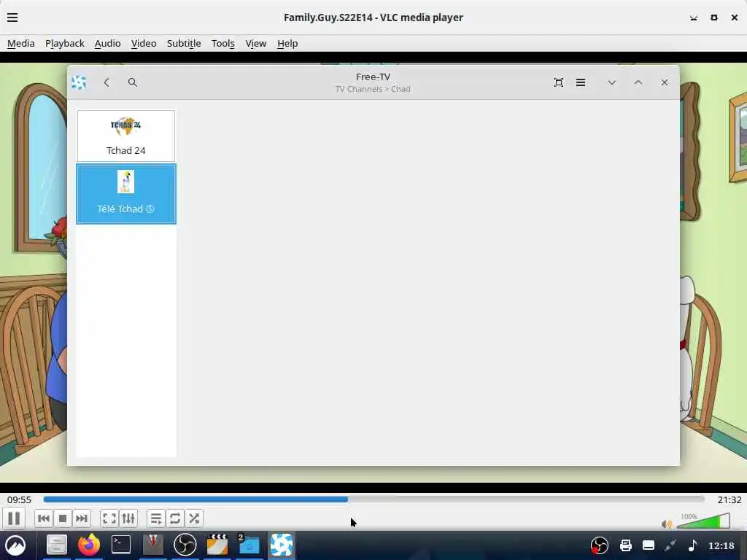Click OBS tray recording icon
Screen dimensions: 747x560
600,545
